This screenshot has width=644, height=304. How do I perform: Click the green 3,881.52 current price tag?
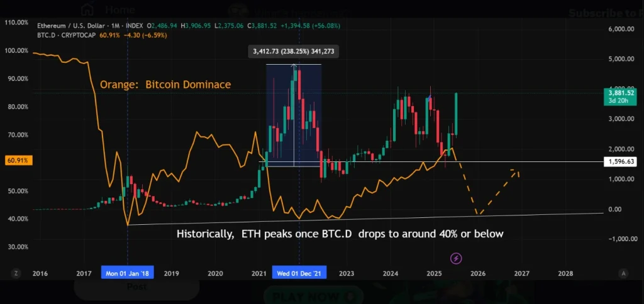point(619,97)
